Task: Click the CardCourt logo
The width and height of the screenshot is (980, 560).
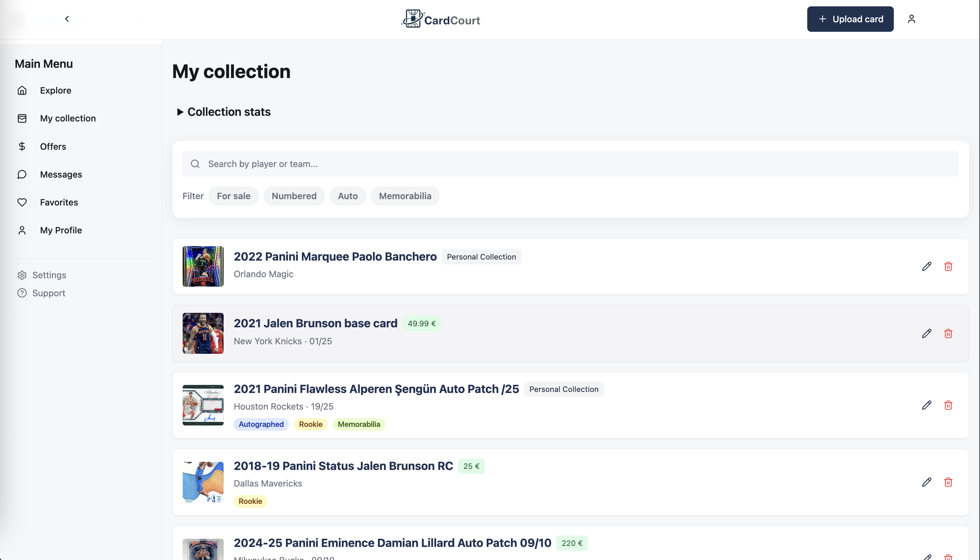Action: coord(441,19)
